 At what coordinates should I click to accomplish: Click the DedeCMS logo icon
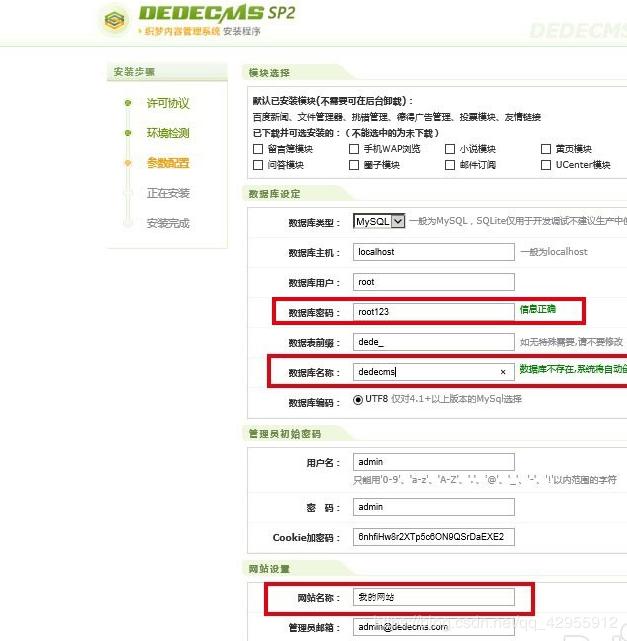(x=114, y=19)
